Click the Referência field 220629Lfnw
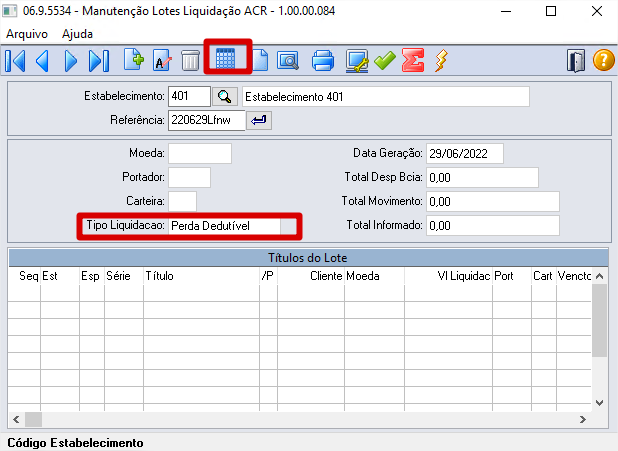The width and height of the screenshot is (618, 451). (207, 120)
